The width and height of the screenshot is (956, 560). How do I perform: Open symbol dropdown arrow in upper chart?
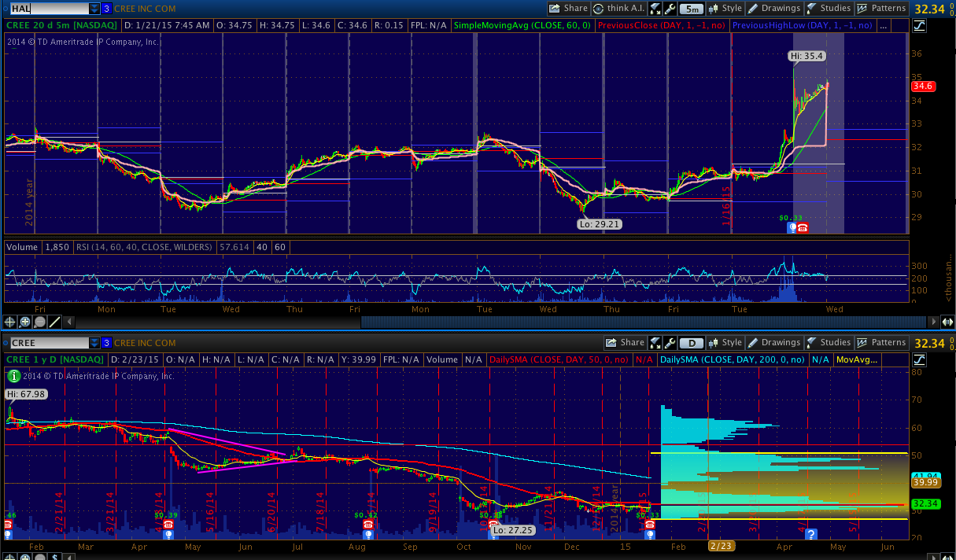(95, 9)
